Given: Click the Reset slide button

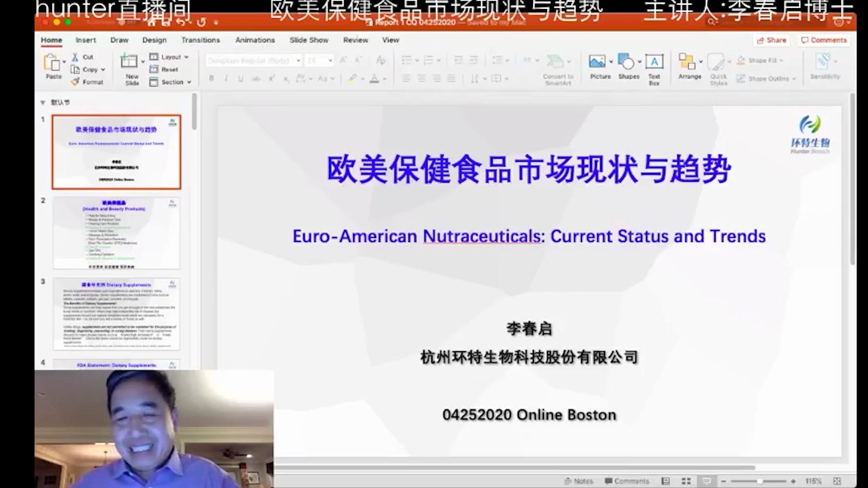Looking at the screenshot, I should click(164, 69).
